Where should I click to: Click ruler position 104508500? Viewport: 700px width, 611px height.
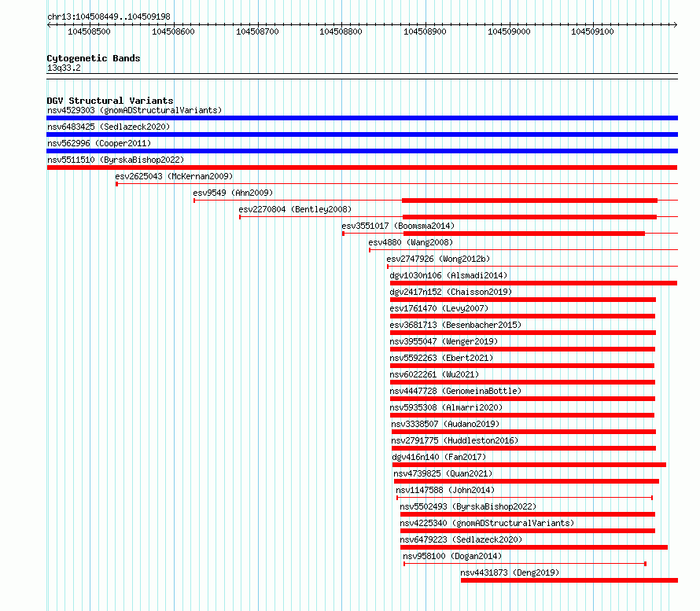point(89,31)
